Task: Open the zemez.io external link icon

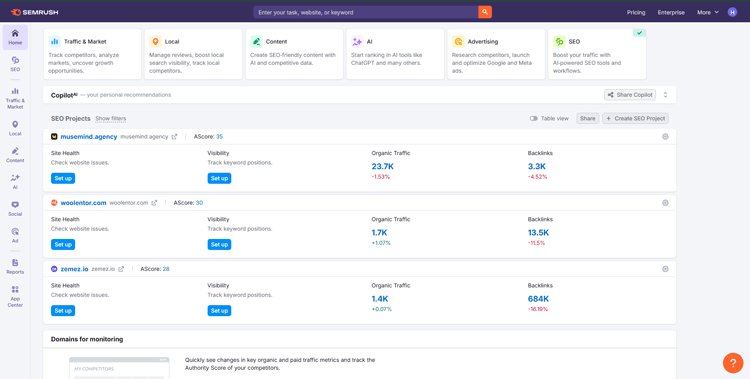Action: (x=121, y=269)
